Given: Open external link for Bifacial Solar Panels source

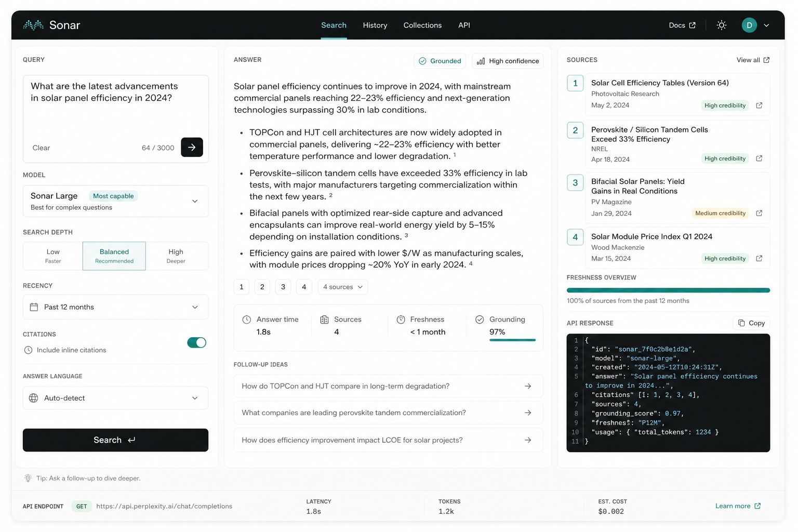Looking at the screenshot, I should [x=759, y=213].
